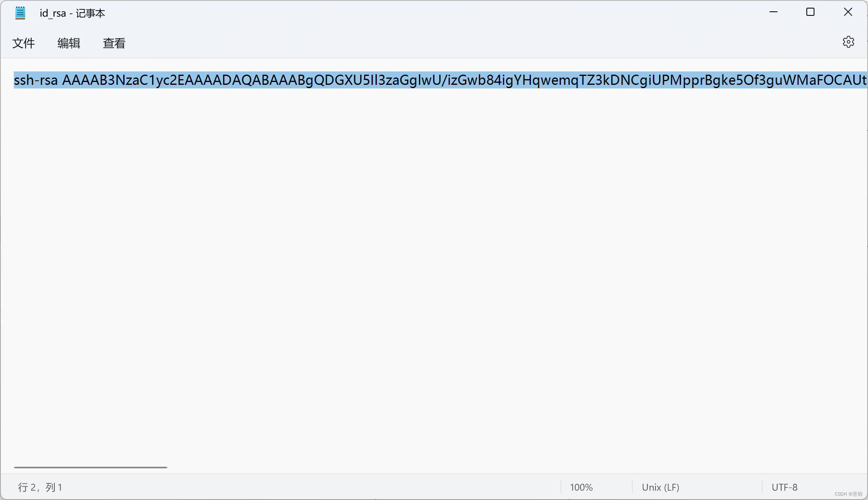
Task: Place cursor on the word ssh-rsa
Action: (x=36, y=80)
